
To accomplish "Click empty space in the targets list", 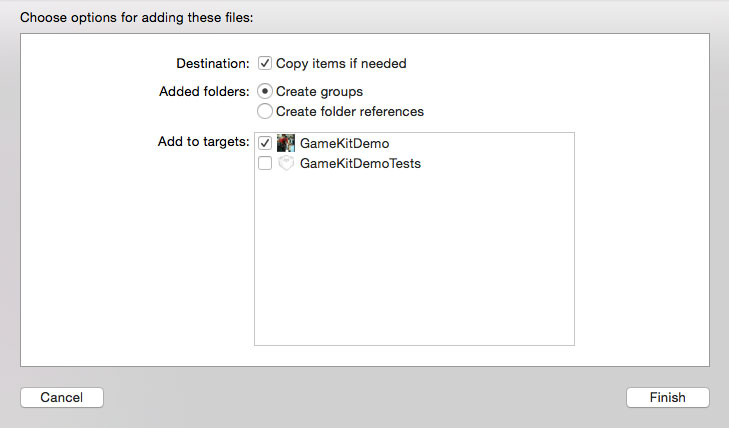I will (414, 260).
